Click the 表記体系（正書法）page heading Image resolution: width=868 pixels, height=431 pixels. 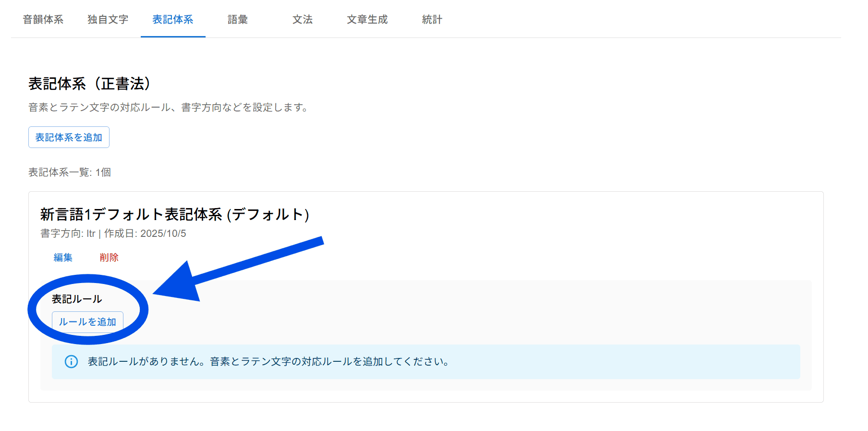89,84
